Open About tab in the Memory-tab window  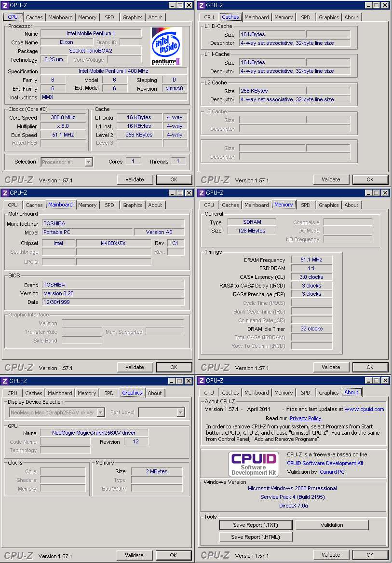[x=351, y=205]
